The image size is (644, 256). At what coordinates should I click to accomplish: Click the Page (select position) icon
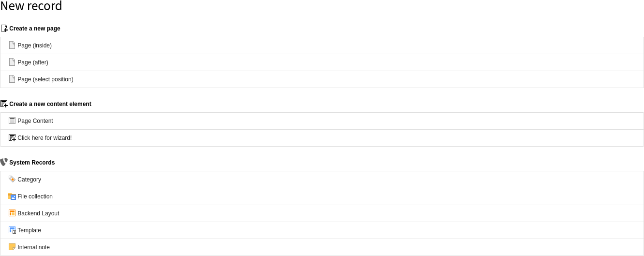(x=12, y=79)
